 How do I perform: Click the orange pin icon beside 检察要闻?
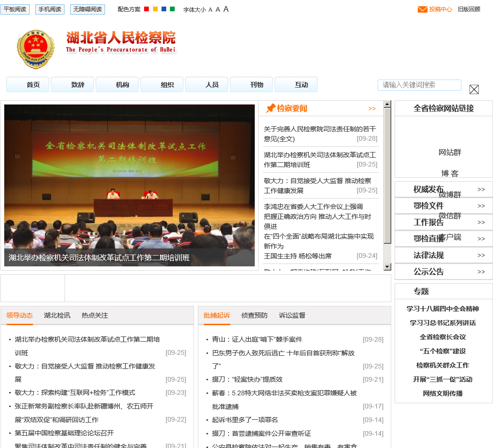point(270,108)
